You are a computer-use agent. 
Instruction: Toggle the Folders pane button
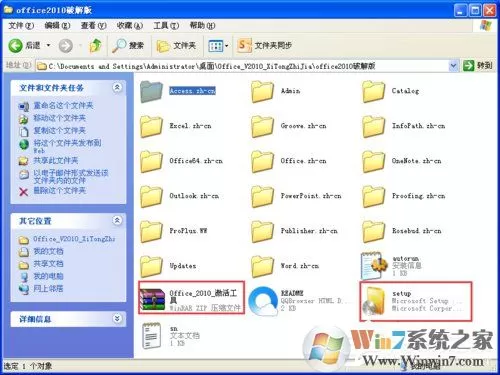pyautogui.click(x=176, y=45)
